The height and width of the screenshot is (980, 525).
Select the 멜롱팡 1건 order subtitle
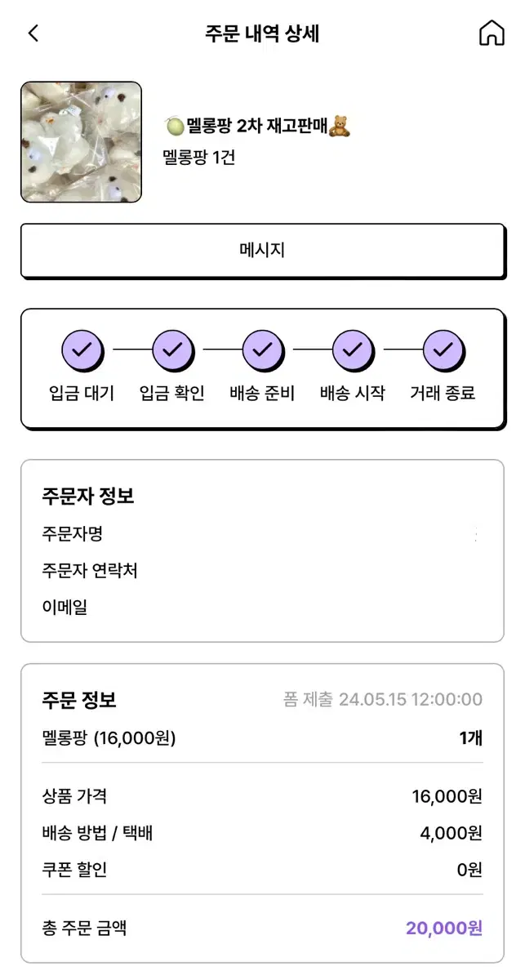199,157
